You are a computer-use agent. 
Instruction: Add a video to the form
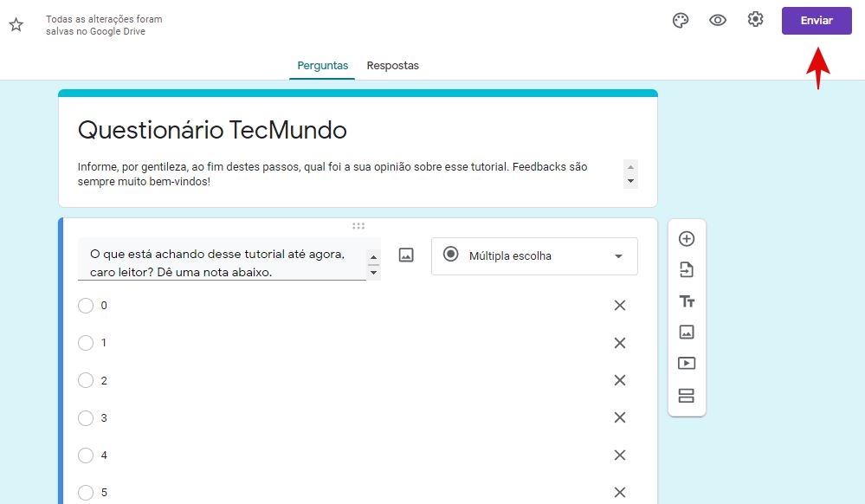[x=687, y=363]
